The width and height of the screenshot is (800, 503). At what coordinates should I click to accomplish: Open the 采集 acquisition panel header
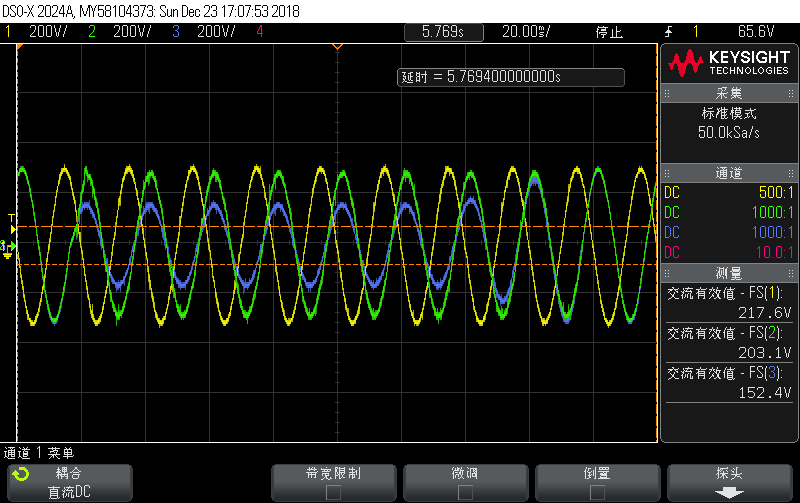(x=729, y=93)
